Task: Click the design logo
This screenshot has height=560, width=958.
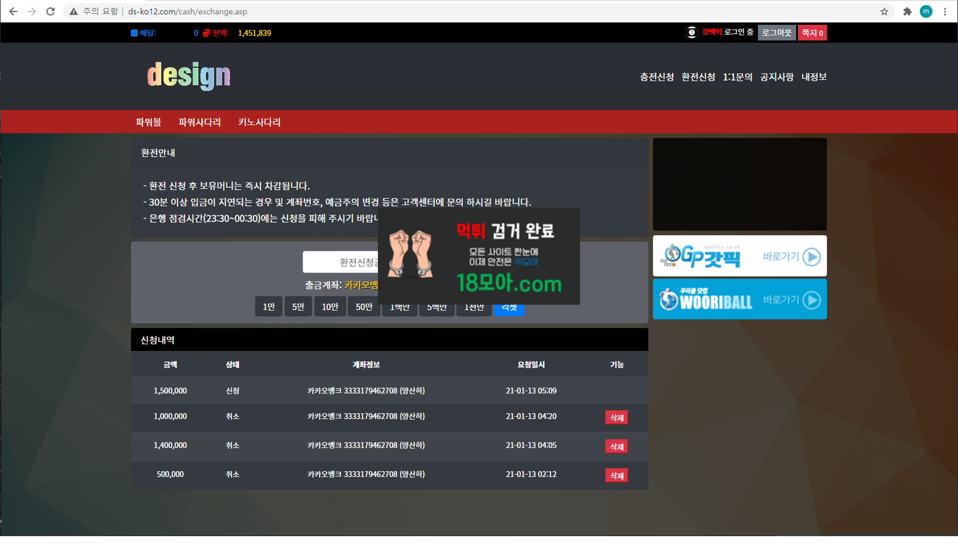Action: click(189, 76)
